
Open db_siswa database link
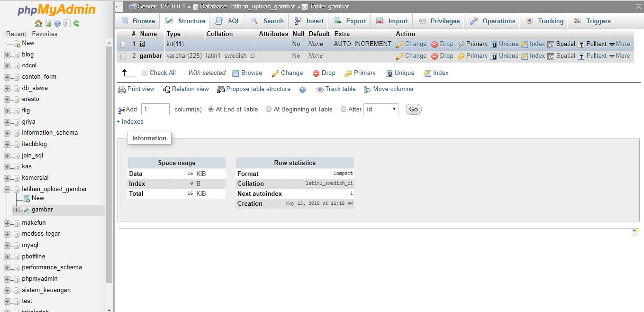[35, 88]
